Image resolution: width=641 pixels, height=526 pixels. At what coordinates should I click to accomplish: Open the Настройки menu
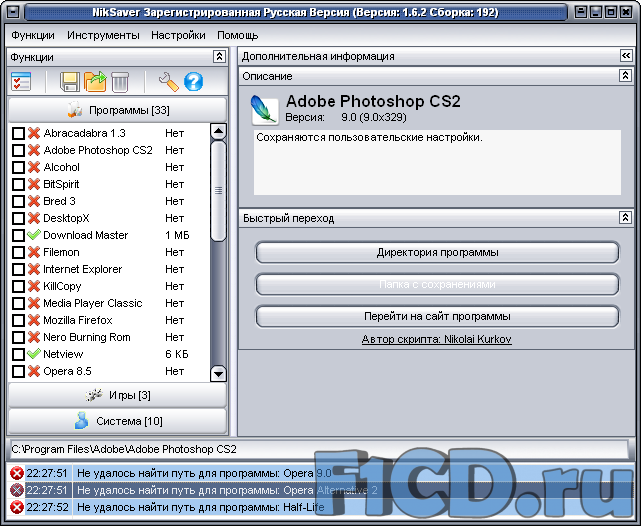click(178, 36)
